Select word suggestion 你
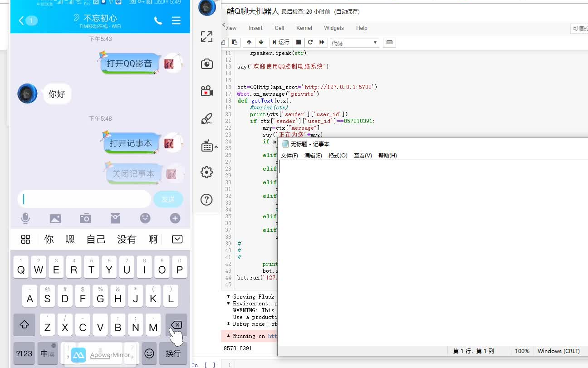 pyautogui.click(x=49, y=239)
